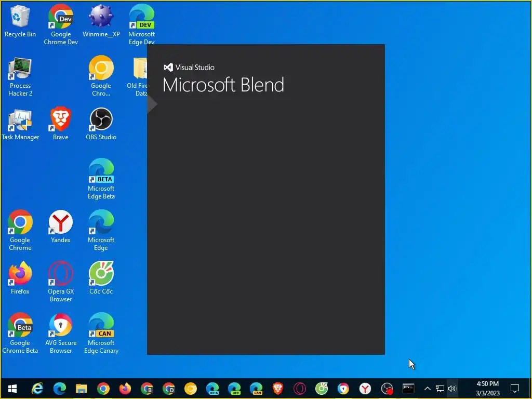Switch to the command prompt taskbar window
This screenshot has height=399, width=532.
[408, 389]
